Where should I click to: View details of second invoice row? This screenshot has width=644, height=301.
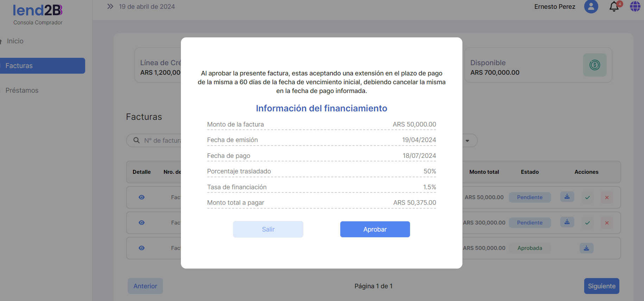[141, 223]
